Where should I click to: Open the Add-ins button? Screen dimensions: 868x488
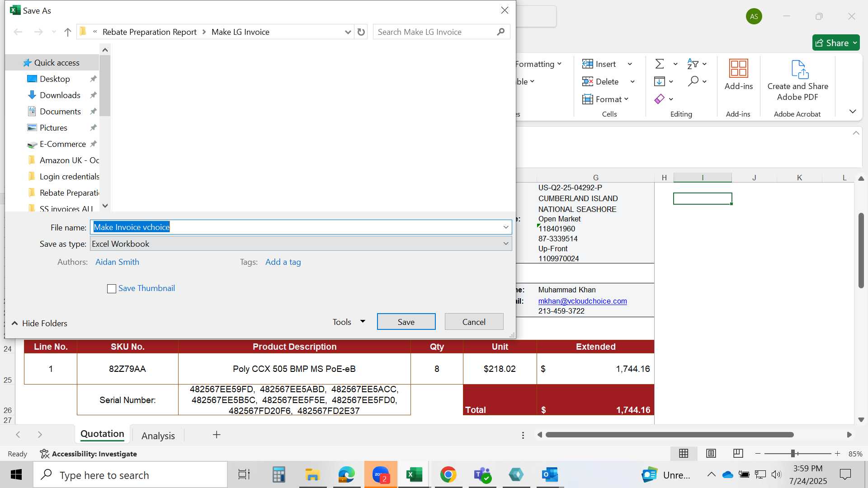click(x=739, y=75)
